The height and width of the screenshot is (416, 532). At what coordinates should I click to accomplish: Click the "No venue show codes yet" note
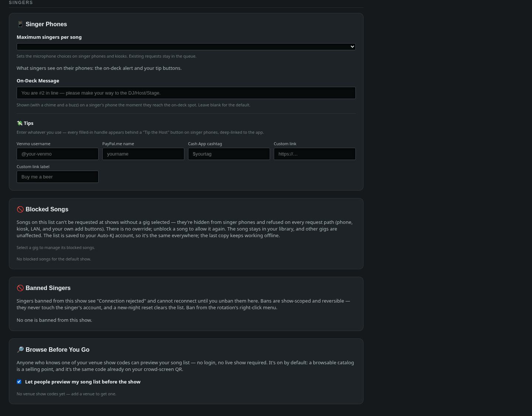point(66,394)
